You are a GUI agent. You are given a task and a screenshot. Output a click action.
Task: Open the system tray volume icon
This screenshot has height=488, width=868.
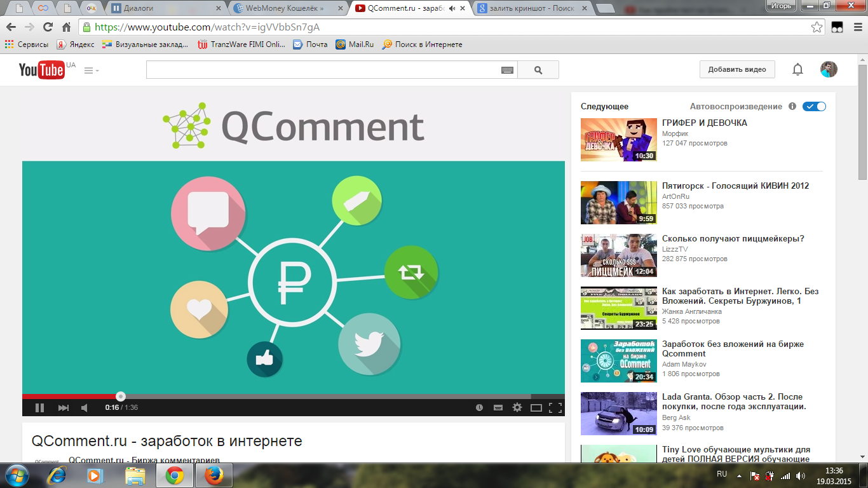coord(801,475)
